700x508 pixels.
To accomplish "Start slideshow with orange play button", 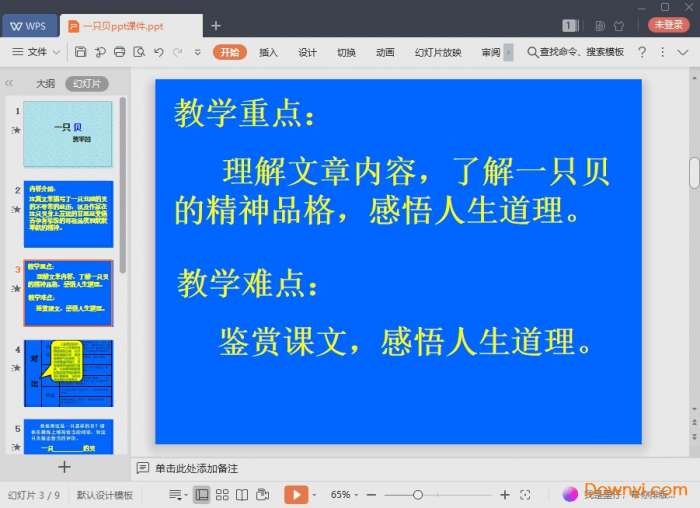I will [x=296, y=495].
